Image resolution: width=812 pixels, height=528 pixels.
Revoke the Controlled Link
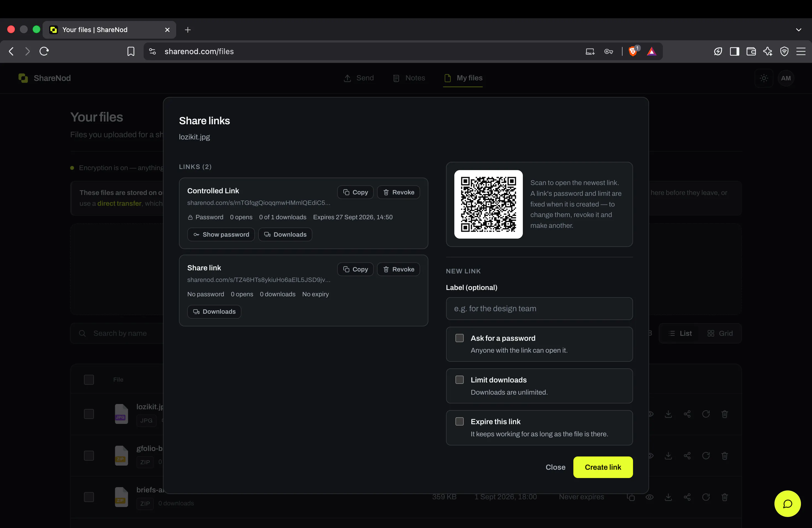[x=398, y=192]
